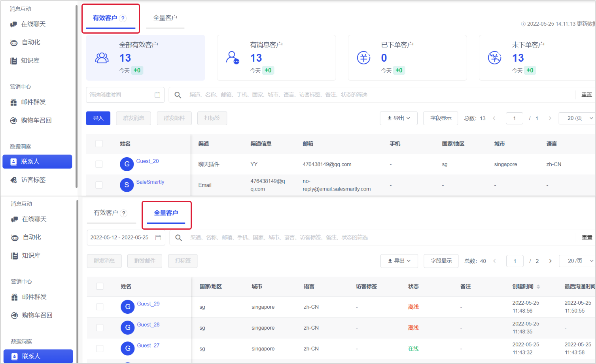Screen dimensions: 596x364
Task: Tick the checkbox for Guest_29 row
Action: 100,307
